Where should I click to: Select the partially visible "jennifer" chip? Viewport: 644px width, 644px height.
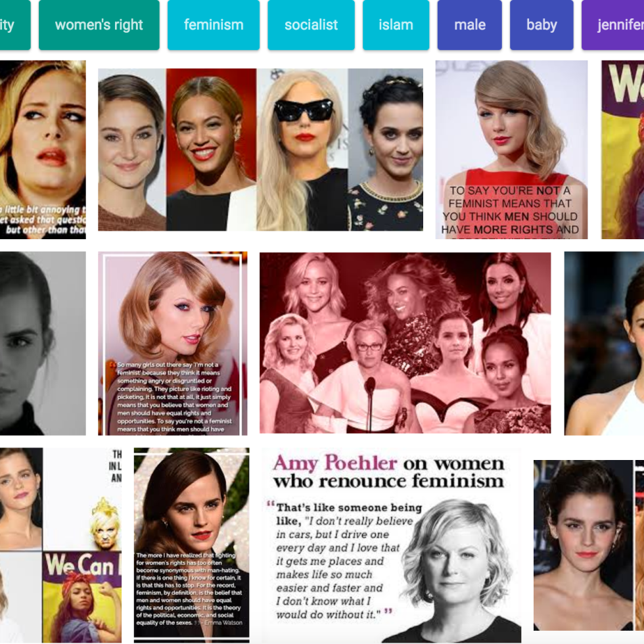point(614,25)
